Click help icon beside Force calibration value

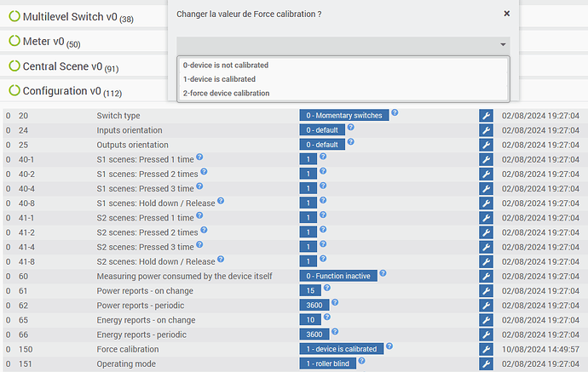pos(389,346)
